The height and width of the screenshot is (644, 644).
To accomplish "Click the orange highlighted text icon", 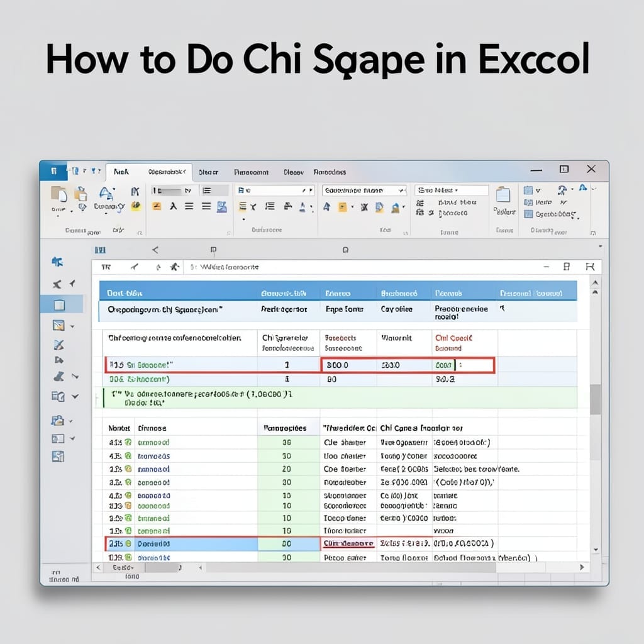I will pyautogui.click(x=157, y=206).
